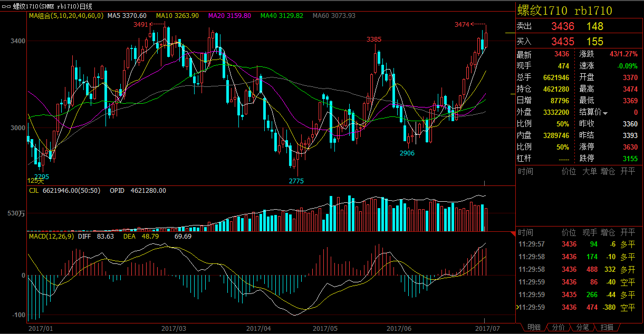Click the 2775 low price label

point(296,181)
